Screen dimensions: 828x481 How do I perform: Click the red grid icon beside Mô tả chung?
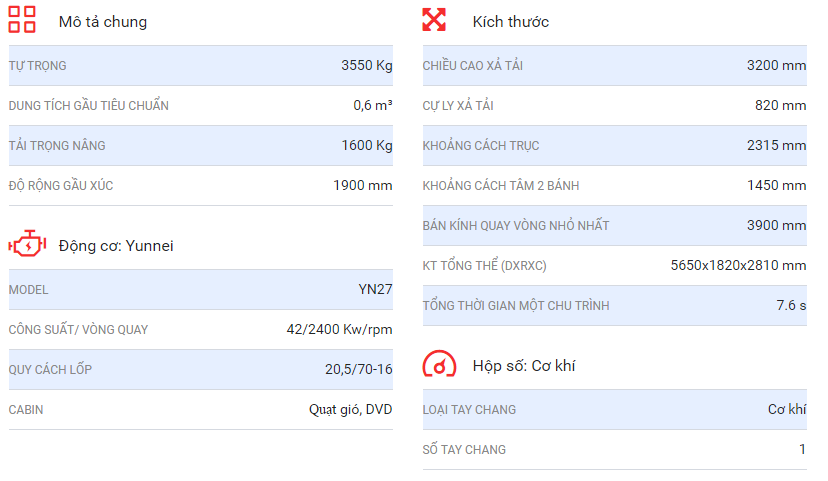[22, 20]
